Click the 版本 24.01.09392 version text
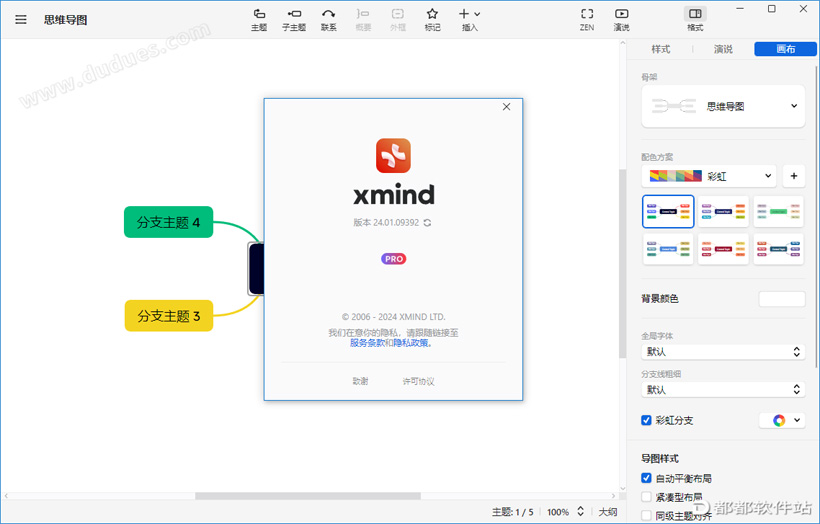This screenshot has height=524, width=820. (x=386, y=223)
